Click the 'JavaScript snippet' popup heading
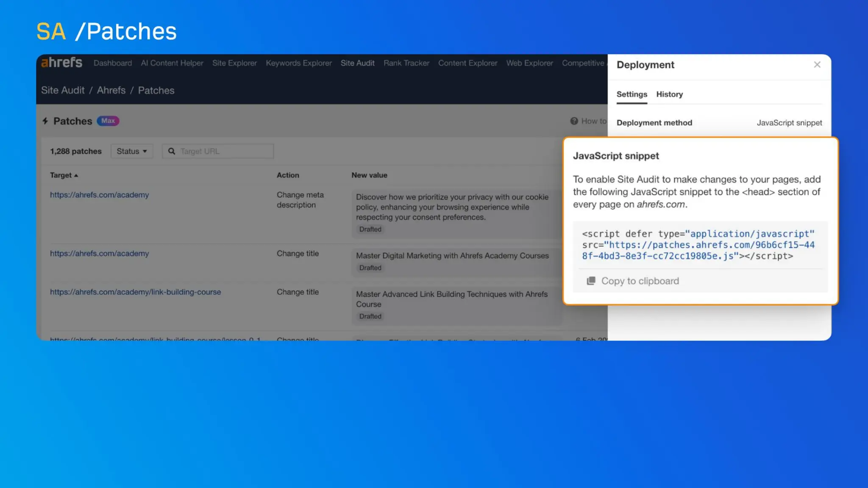Viewport: 868px width, 488px height. click(x=616, y=156)
